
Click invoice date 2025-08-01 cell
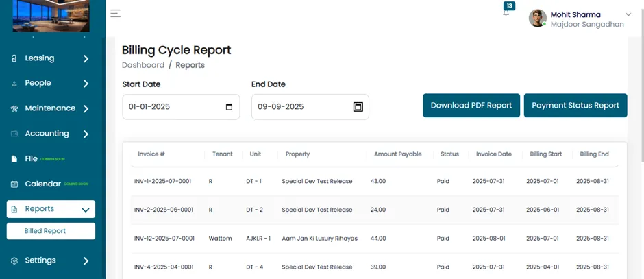[x=488, y=239]
